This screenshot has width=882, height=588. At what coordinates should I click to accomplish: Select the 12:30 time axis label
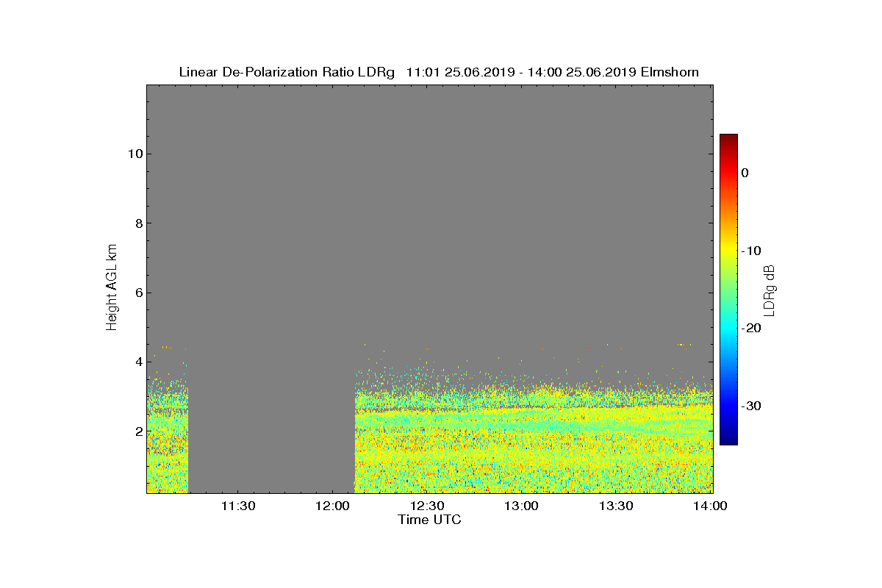click(x=427, y=506)
